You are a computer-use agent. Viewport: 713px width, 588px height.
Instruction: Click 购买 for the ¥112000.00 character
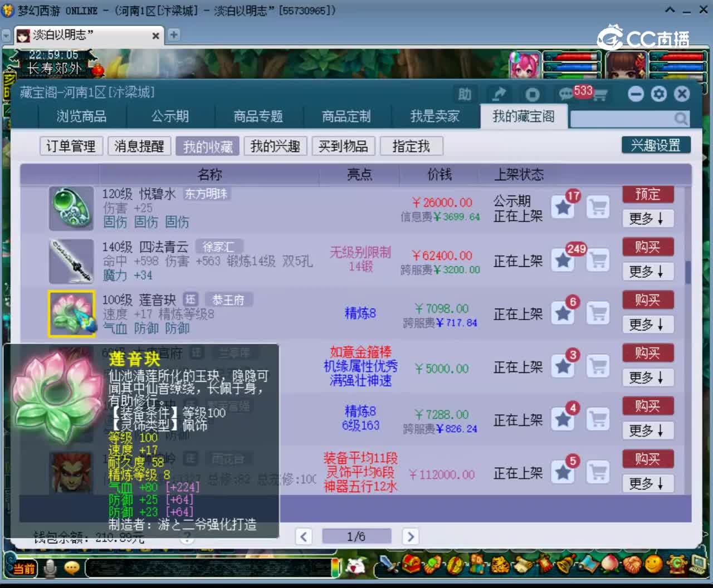(647, 459)
